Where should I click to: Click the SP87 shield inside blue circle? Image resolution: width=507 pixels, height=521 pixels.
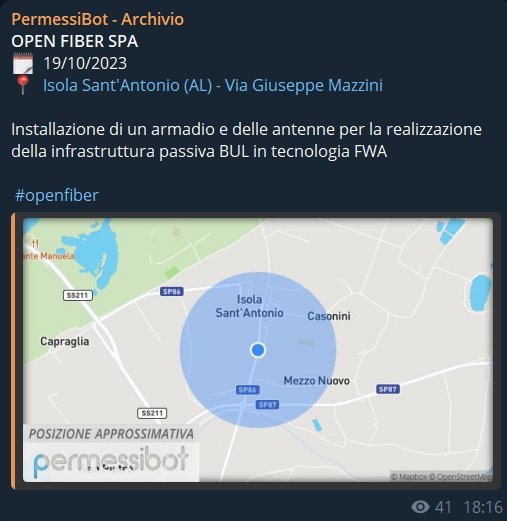point(267,405)
